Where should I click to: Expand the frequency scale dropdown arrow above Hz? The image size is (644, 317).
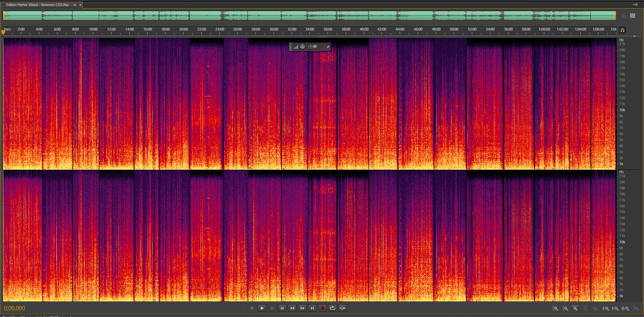634,36
